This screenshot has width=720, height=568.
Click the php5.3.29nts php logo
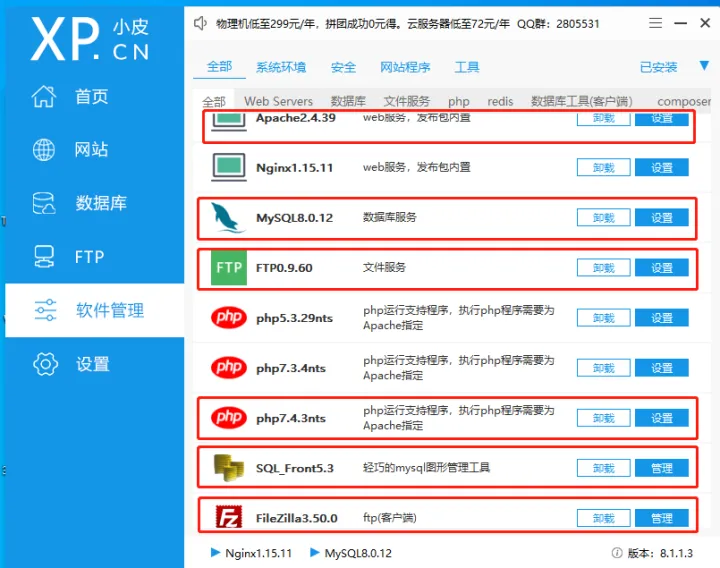(229, 317)
